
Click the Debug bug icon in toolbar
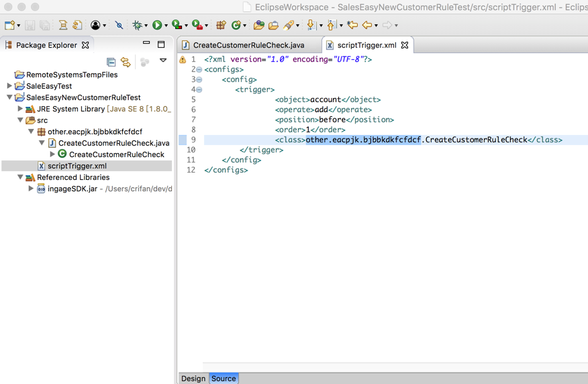click(137, 26)
